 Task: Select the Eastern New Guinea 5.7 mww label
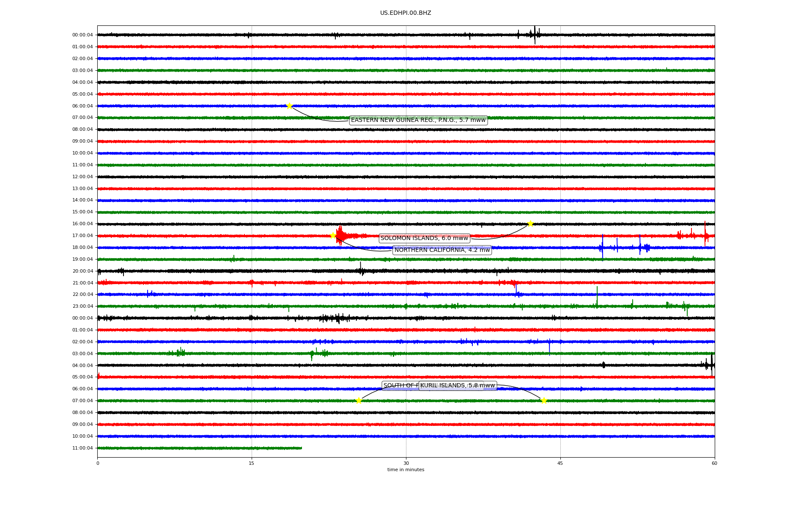click(418, 120)
